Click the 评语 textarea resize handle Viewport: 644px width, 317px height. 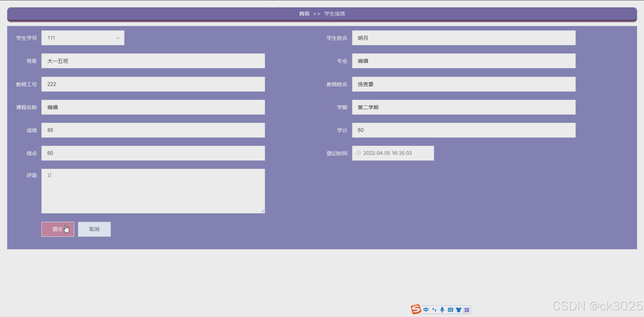(263, 211)
